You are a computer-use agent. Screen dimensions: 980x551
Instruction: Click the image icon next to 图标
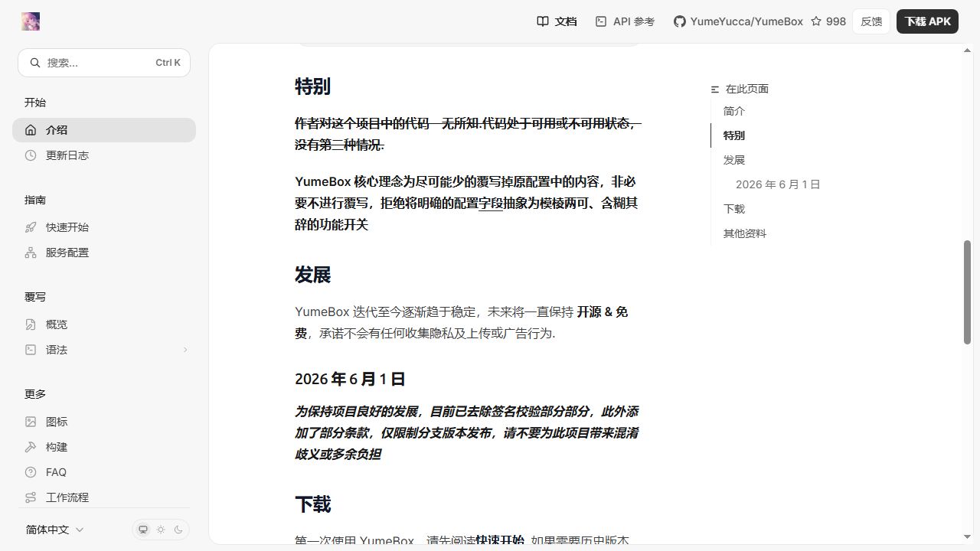pyautogui.click(x=31, y=422)
